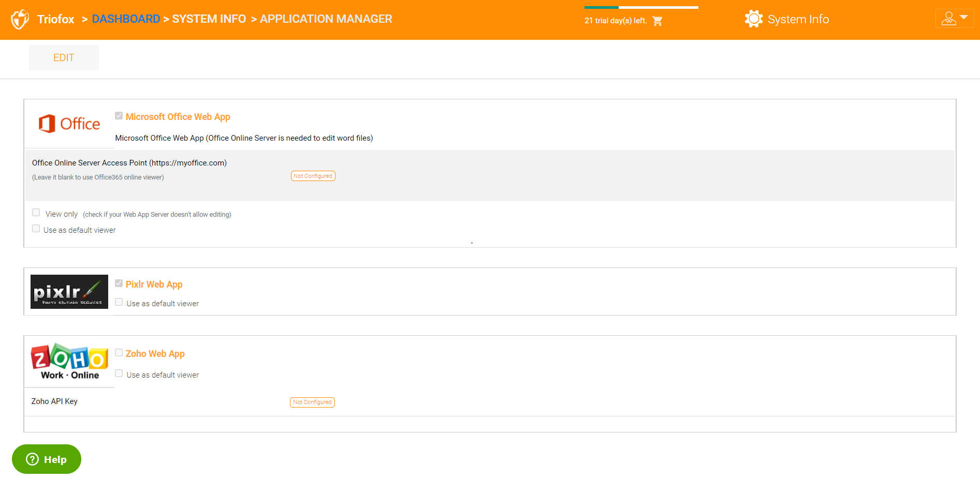Check Pixlr 'Use as default viewer'
Image resolution: width=980 pixels, height=479 pixels.
pyautogui.click(x=119, y=302)
